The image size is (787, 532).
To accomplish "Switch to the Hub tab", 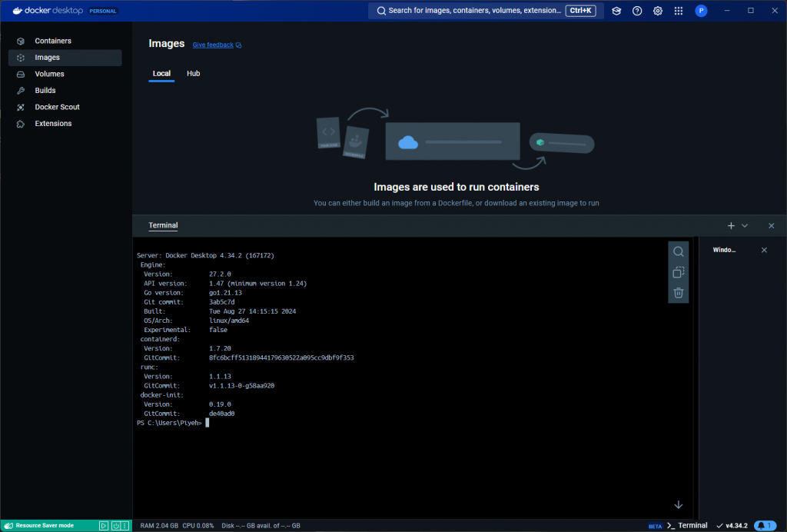I will (193, 73).
